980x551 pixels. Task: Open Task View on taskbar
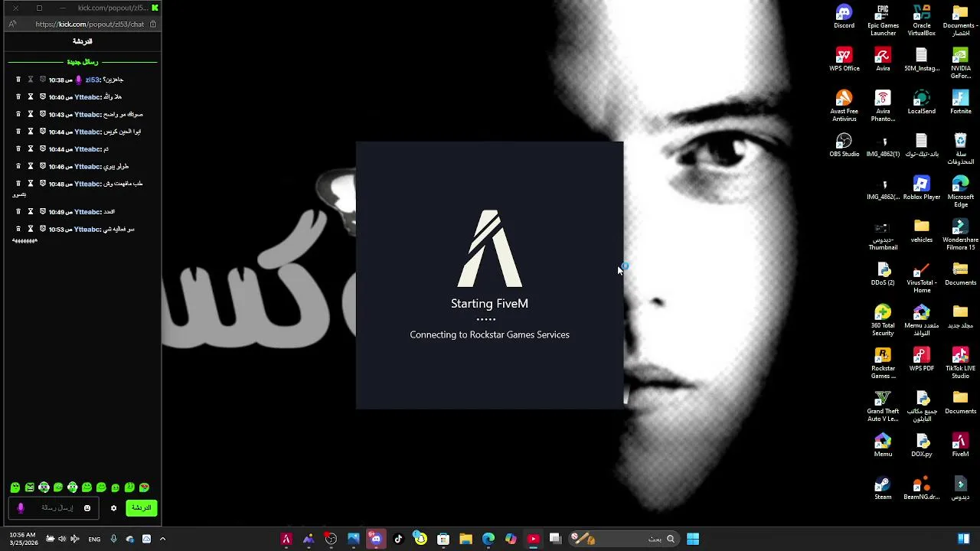tap(555, 539)
